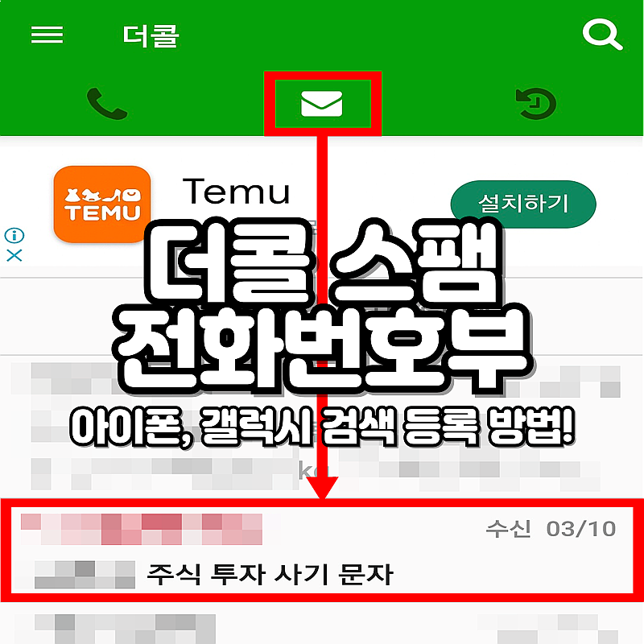
Task: Open the ad info (i) icon
Action: click(x=14, y=235)
